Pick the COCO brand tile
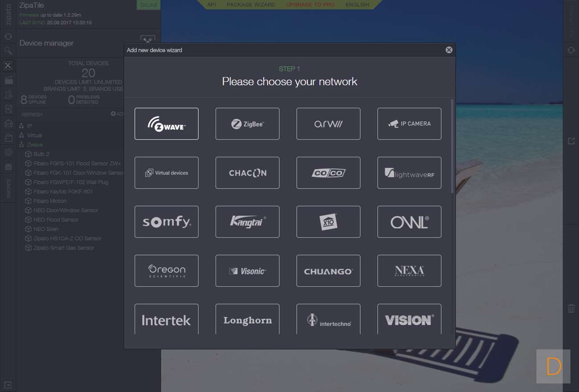 328,173
